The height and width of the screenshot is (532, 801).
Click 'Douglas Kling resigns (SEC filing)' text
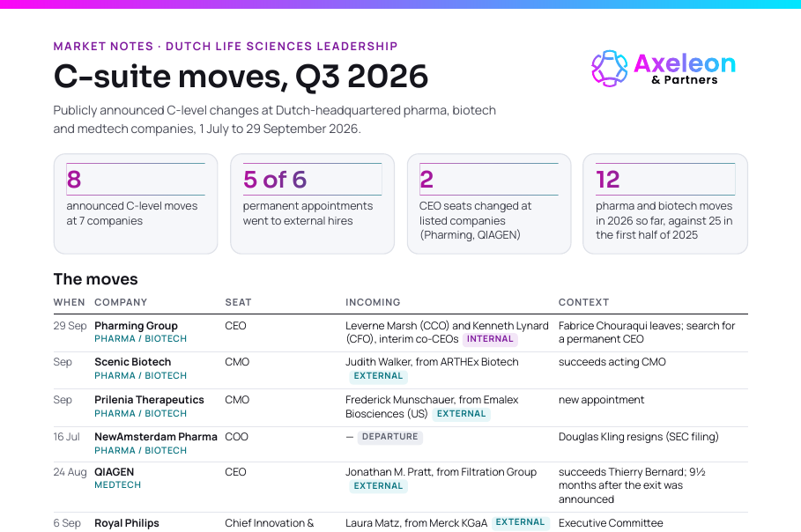639,437
